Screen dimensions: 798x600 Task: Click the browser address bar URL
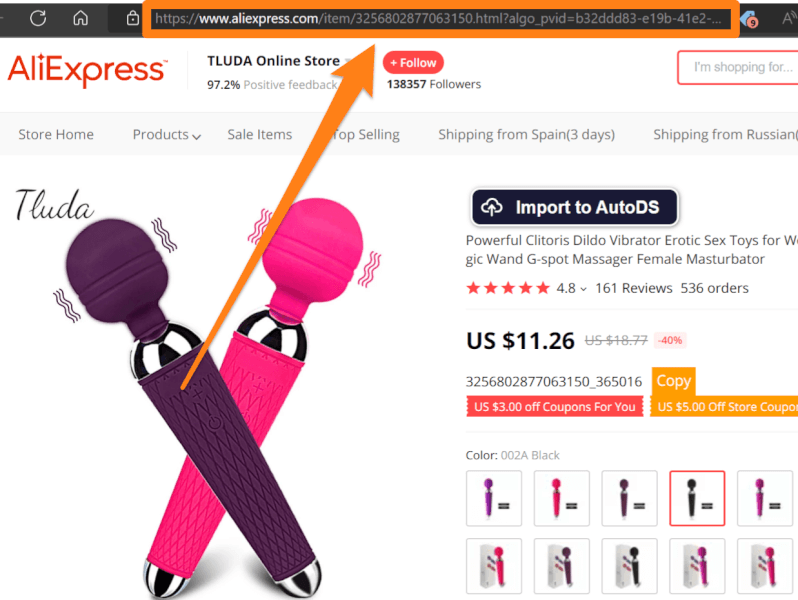(438, 19)
